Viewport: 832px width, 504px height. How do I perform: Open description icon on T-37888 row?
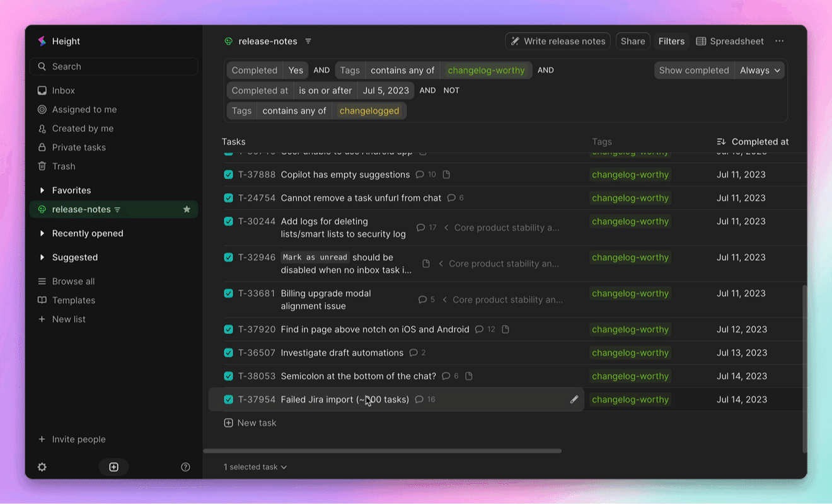click(446, 175)
